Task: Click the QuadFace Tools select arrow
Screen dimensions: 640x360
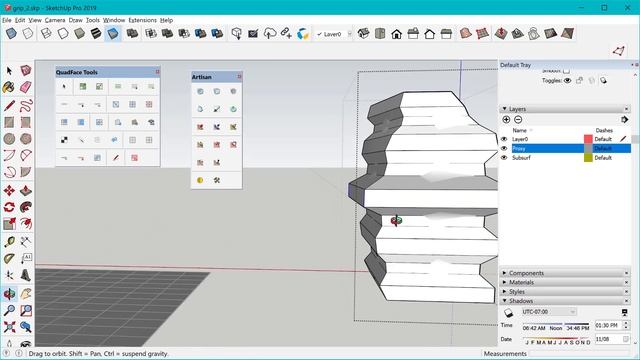Action: 64,87
